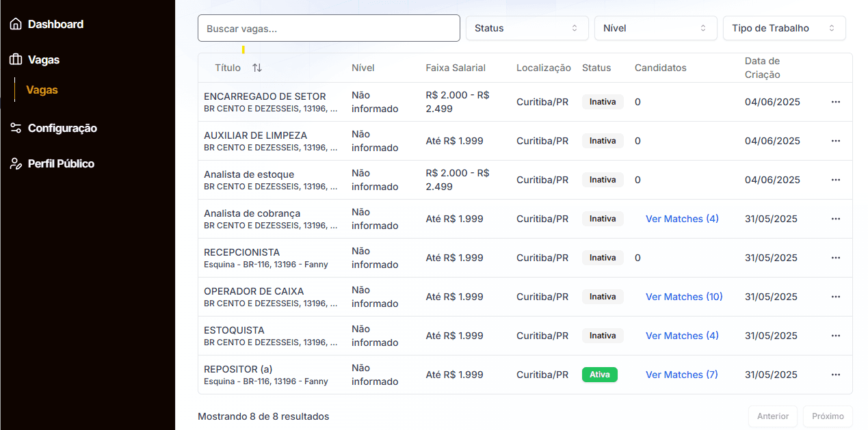The image size is (868, 430).
Task: Go to Perfil Público in sidebar
Action: click(x=61, y=163)
